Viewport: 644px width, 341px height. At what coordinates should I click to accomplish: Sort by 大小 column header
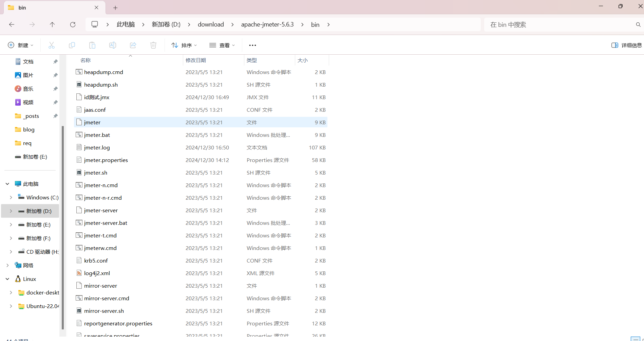(303, 60)
